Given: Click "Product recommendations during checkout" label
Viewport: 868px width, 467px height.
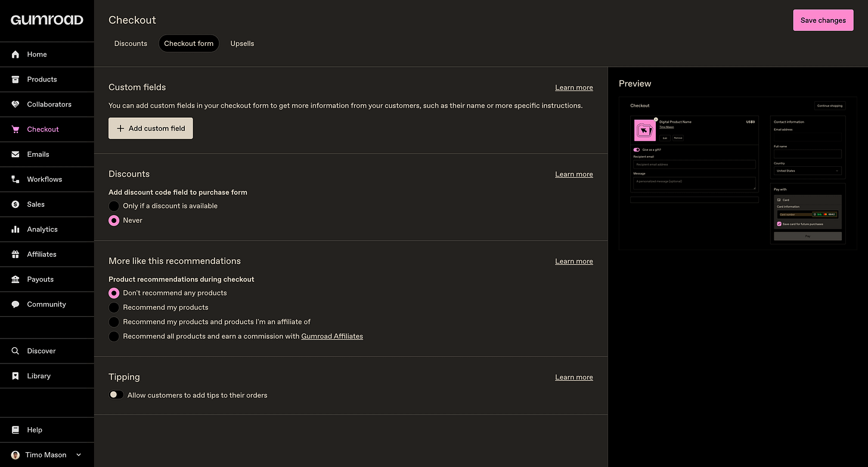Looking at the screenshot, I should tap(181, 279).
